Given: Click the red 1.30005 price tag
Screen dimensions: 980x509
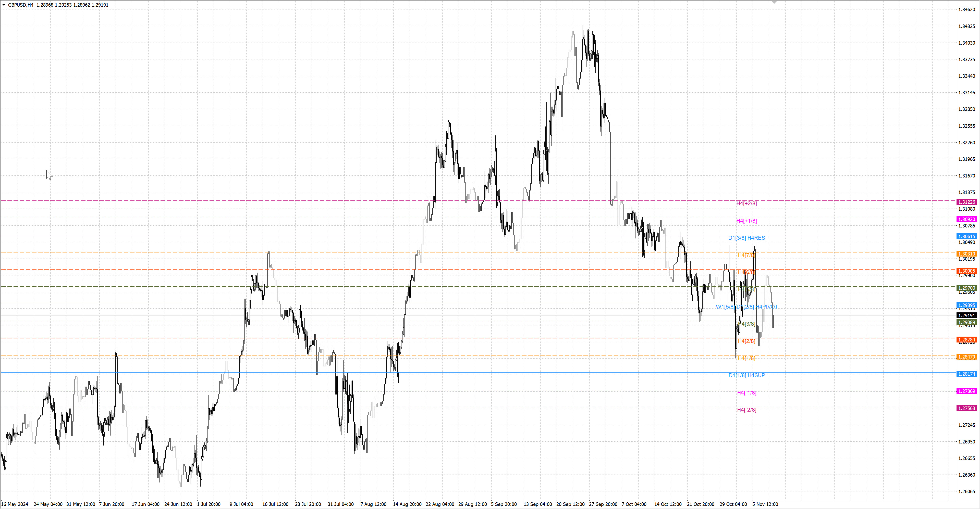Looking at the screenshot, I should [966, 271].
